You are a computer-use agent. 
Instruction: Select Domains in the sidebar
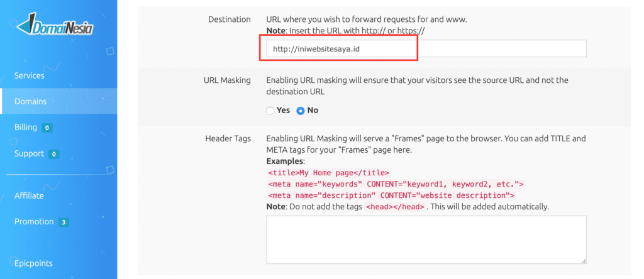coord(30,101)
